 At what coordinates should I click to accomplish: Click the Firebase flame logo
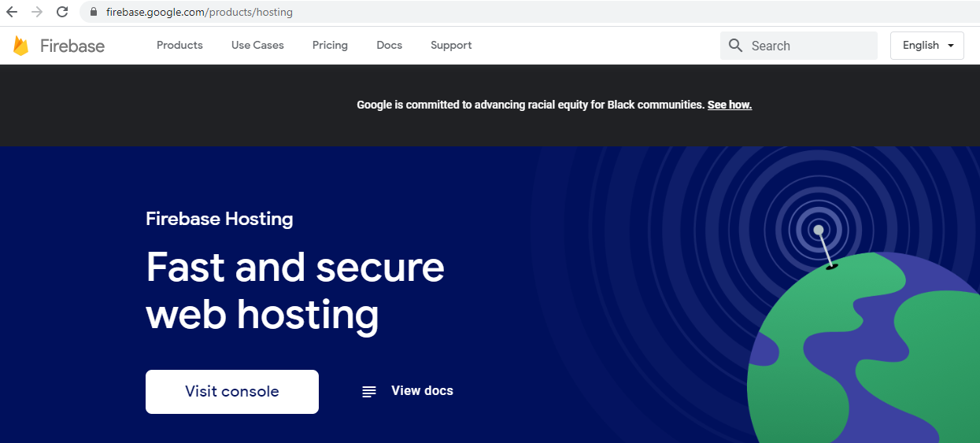(20, 46)
